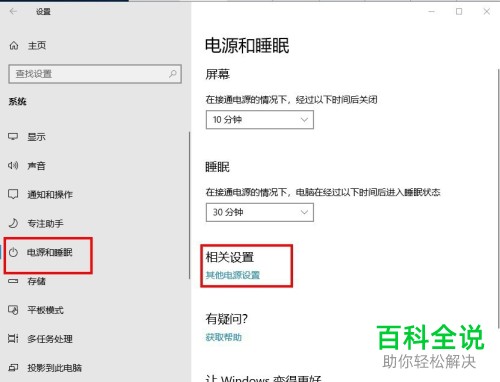Open 专注助手 settings page

pyautogui.click(x=45, y=223)
